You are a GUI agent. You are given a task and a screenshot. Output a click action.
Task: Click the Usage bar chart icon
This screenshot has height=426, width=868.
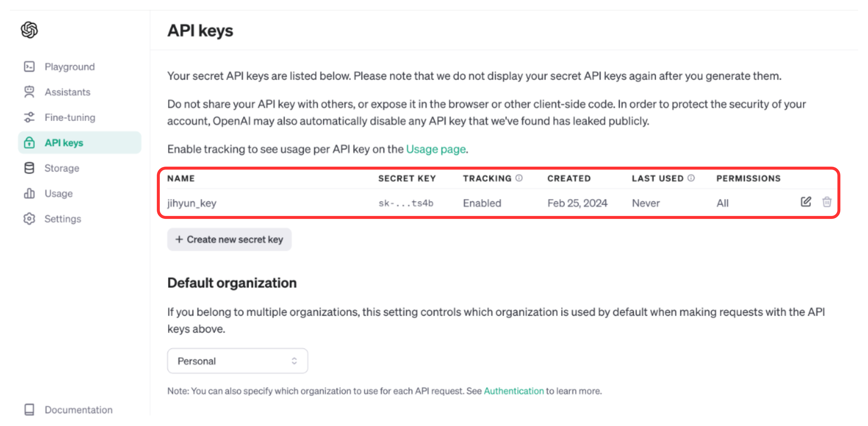29,193
